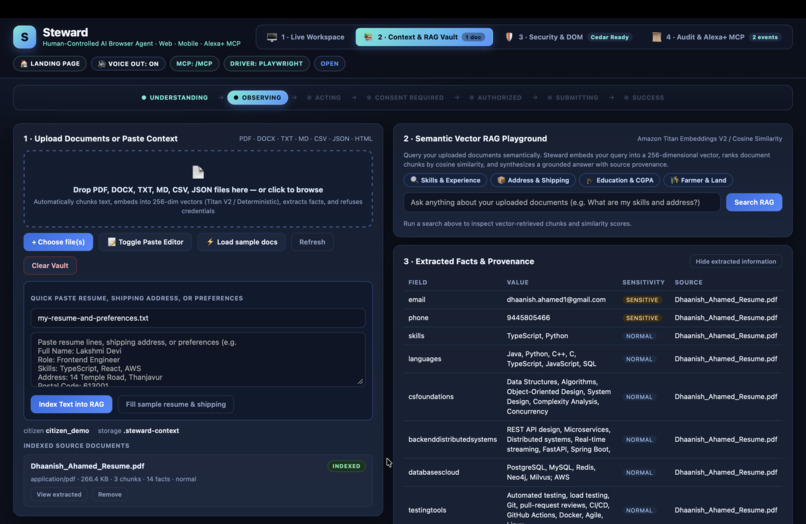Image resolution: width=806 pixels, height=524 pixels.
Task: Click the books icon in the Context & RAG Vault tab
Action: click(x=368, y=37)
